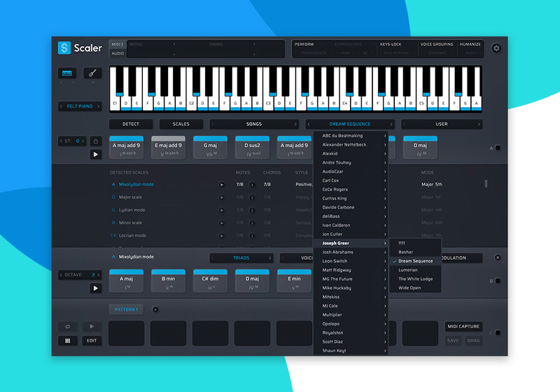
Task: Toggle MIDI input mode
Action: point(117,44)
